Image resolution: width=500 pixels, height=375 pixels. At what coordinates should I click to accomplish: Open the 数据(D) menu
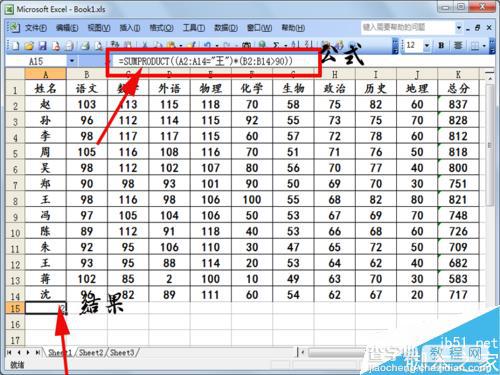click(226, 28)
